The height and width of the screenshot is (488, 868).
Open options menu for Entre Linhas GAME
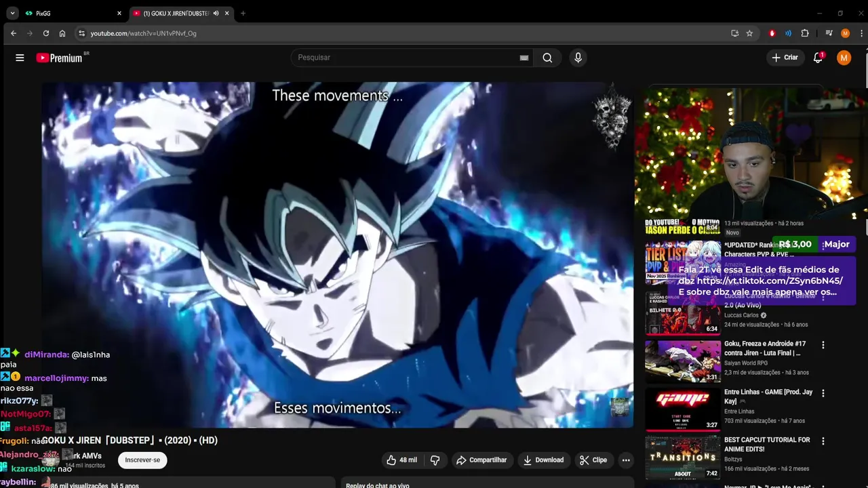pyautogui.click(x=823, y=393)
